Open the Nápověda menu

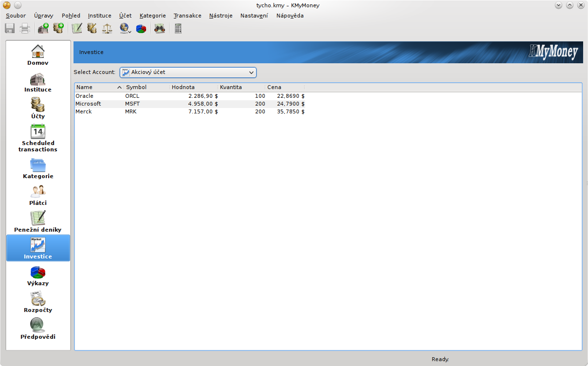pos(290,16)
